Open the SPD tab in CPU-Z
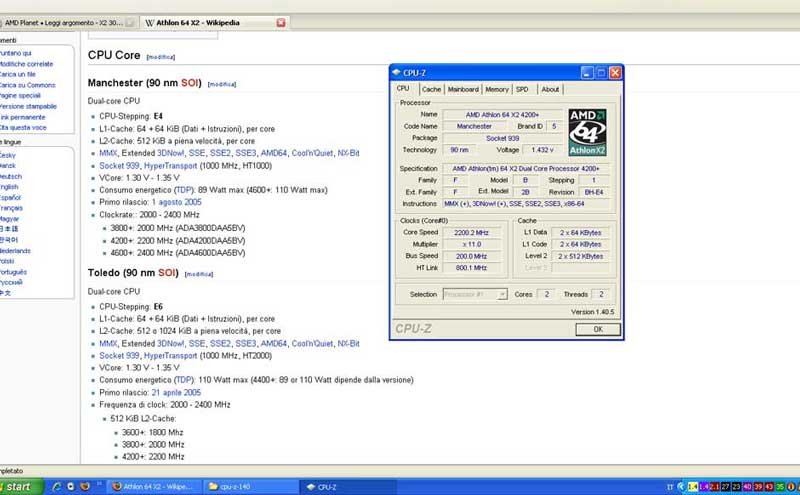The image size is (800, 495). pos(522,89)
